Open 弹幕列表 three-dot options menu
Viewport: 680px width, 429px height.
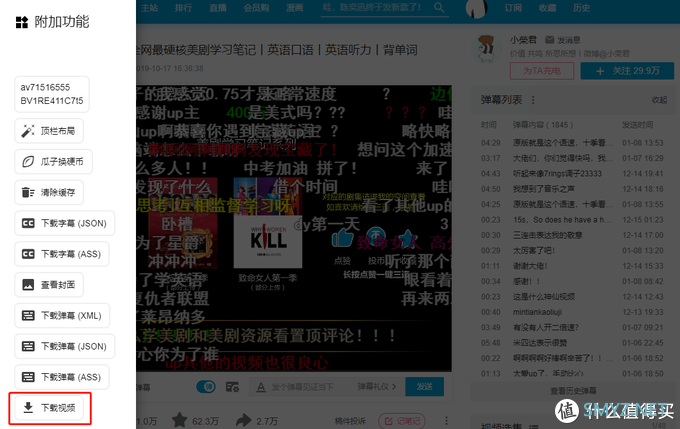coord(533,100)
